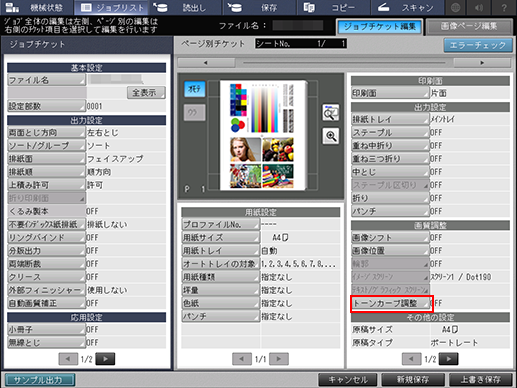The image size is (517, 388).
Task: Go to previous sheet with left arrow
Action: pos(206,63)
